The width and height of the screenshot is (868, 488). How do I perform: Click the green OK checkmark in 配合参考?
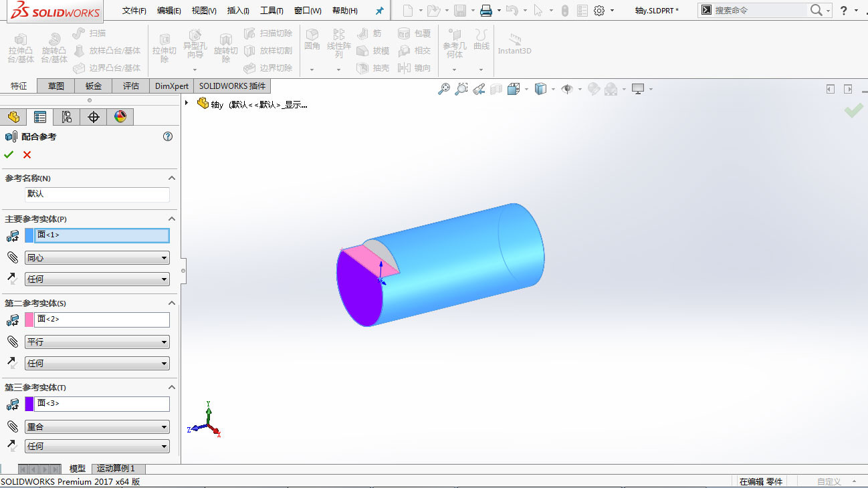tap(9, 154)
